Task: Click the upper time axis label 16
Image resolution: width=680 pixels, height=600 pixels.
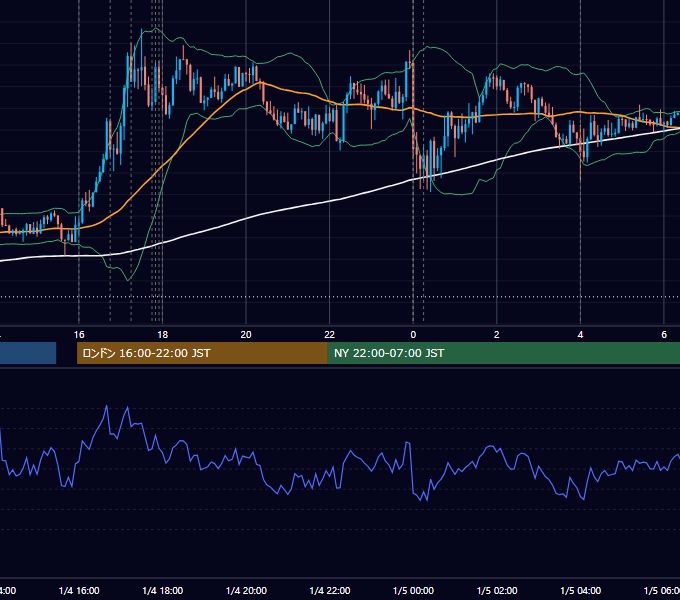Action: [79, 335]
